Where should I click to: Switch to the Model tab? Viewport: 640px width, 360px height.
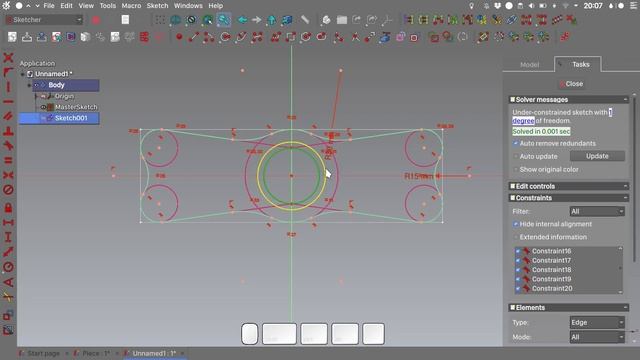529,64
